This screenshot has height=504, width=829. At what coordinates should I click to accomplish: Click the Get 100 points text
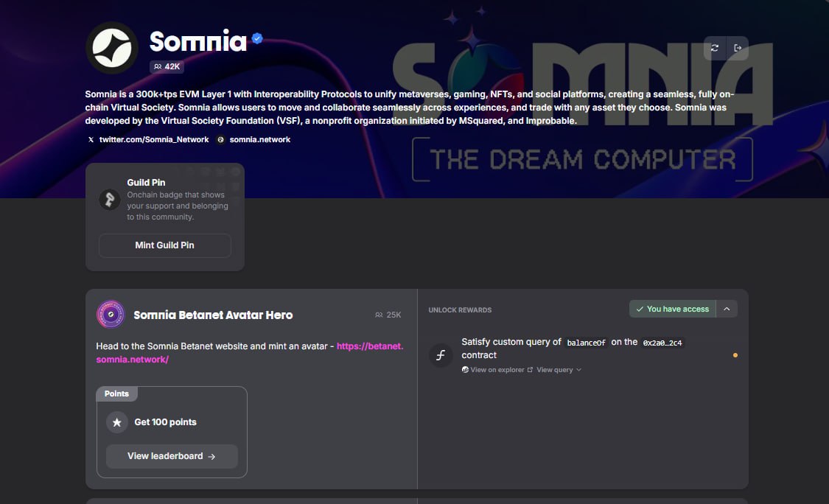[x=165, y=422]
